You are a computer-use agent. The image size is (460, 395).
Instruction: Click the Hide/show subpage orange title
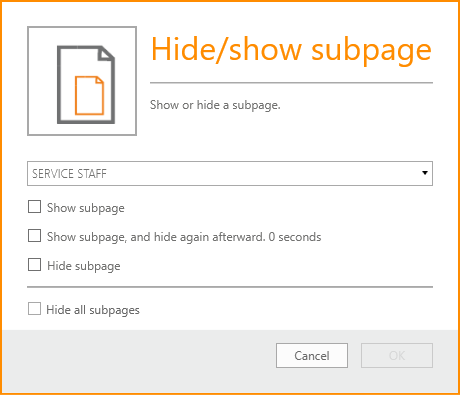click(291, 50)
